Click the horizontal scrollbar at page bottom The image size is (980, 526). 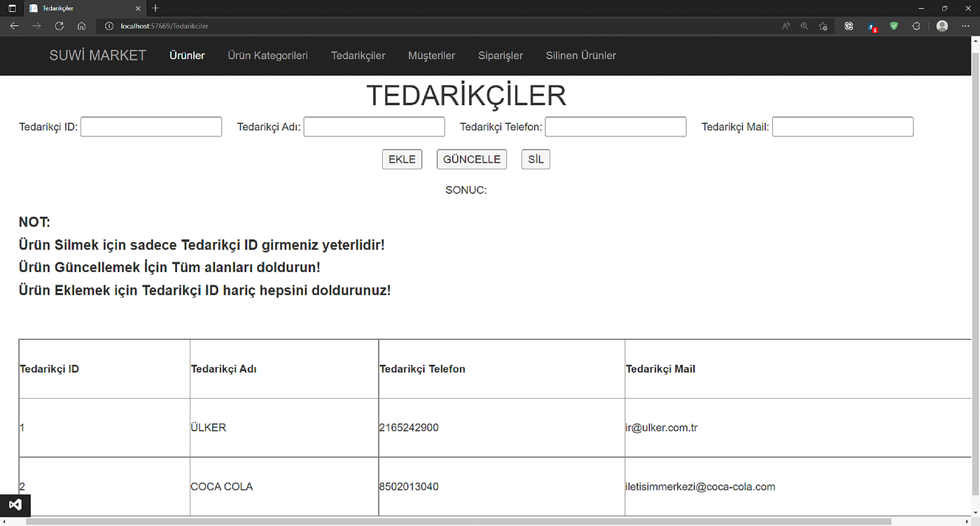coord(458,521)
